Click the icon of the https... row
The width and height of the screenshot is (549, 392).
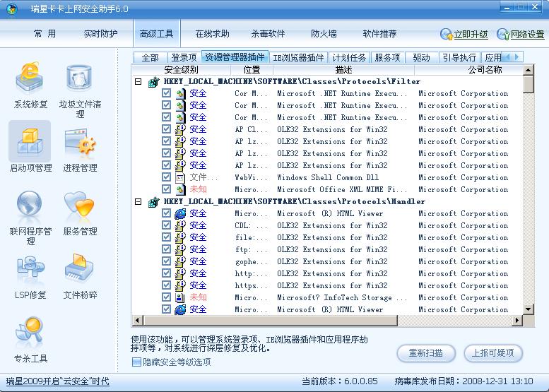tap(180, 285)
